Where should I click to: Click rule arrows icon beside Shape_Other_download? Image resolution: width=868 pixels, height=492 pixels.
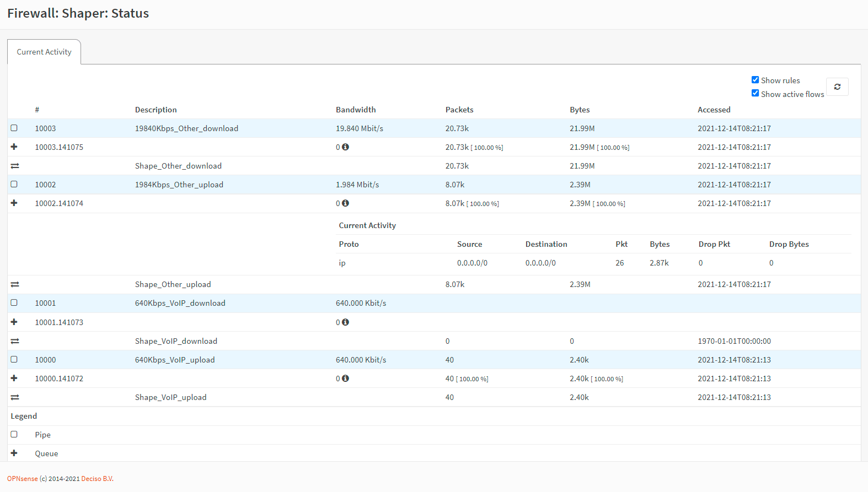click(15, 166)
